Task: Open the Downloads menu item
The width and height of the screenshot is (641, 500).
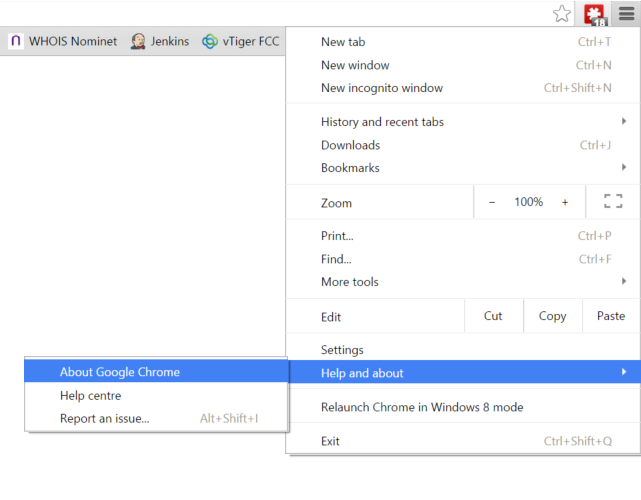Action: [x=463, y=145]
